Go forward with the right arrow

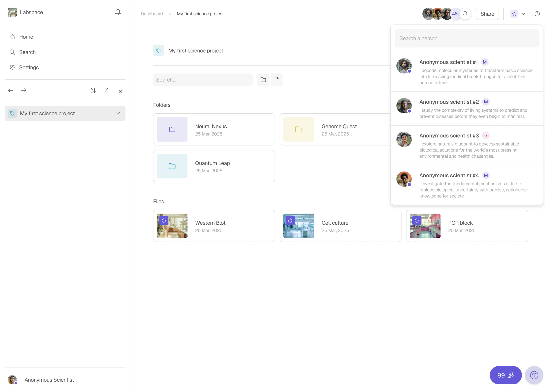pyautogui.click(x=24, y=90)
